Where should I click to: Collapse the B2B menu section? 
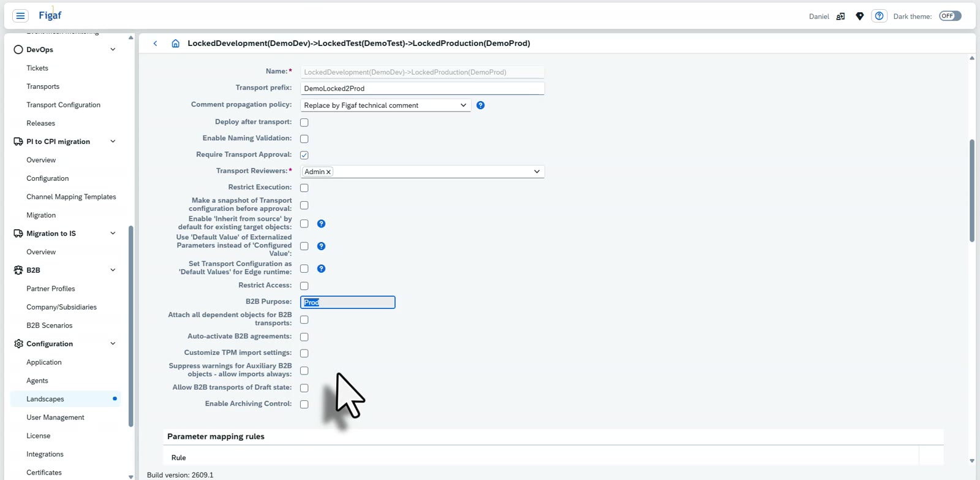point(113,270)
